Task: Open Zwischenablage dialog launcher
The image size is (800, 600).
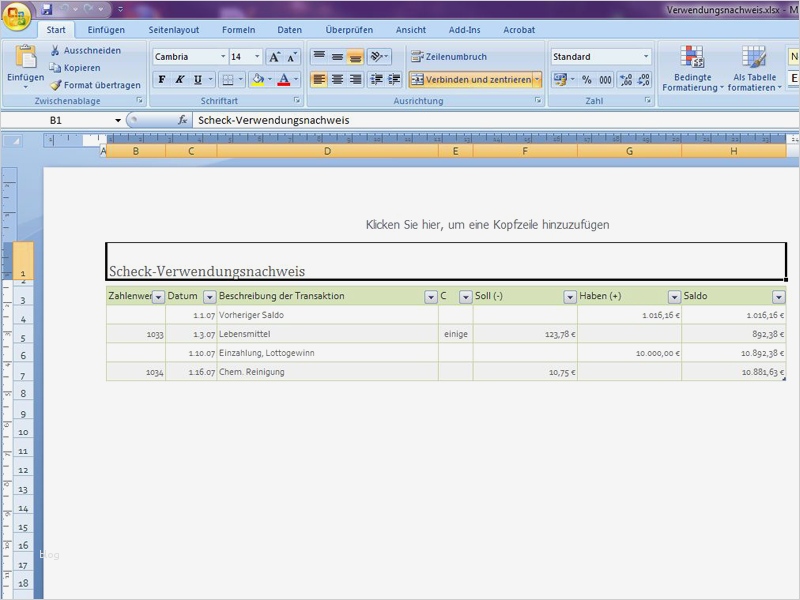Action: click(x=139, y=101)
